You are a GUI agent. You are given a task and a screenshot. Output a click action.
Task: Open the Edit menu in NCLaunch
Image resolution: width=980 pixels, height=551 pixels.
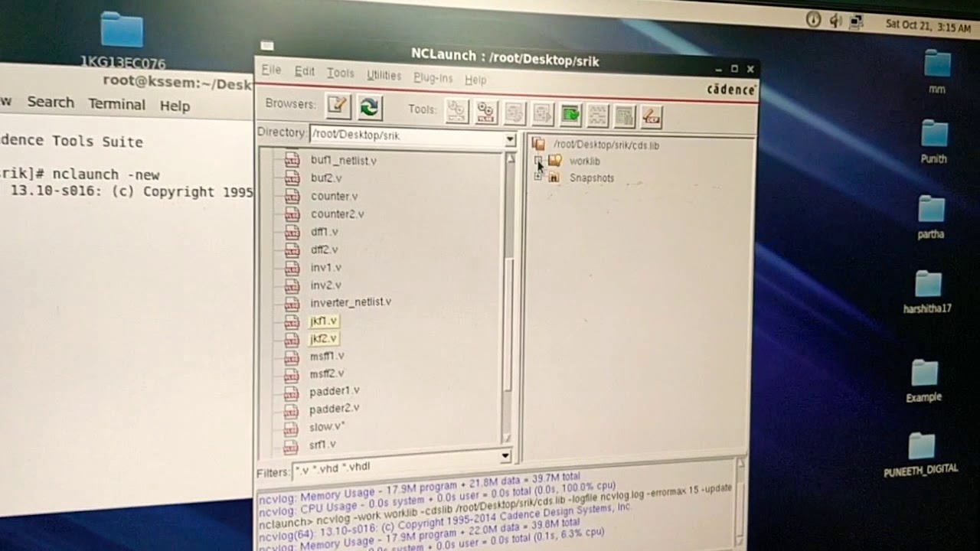click(305, 71)
